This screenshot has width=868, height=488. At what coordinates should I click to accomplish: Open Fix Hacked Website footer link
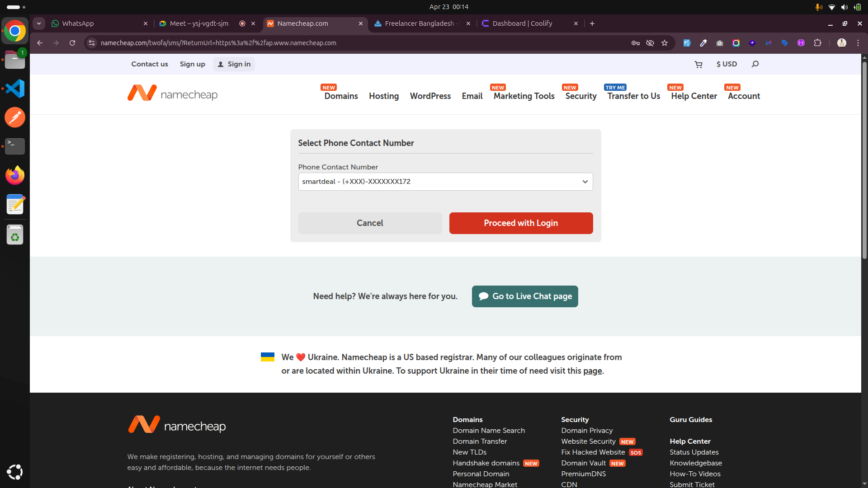[593, 452]
